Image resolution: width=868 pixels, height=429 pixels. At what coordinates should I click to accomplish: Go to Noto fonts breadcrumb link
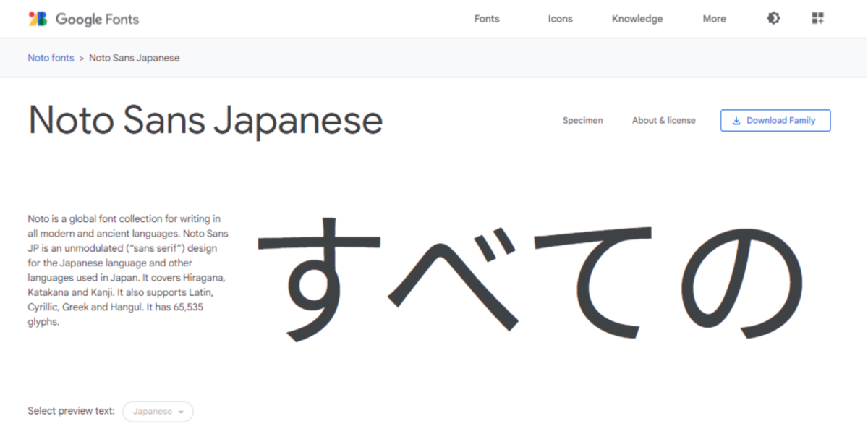click(51, 58)
